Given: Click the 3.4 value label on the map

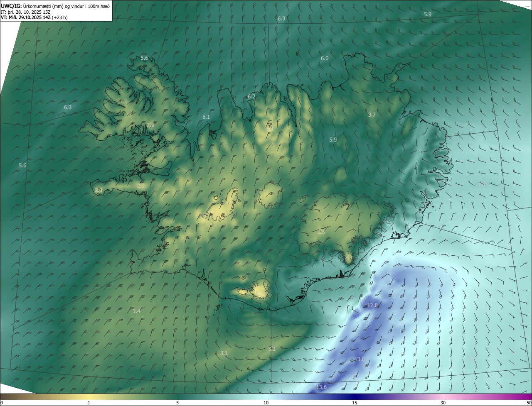Looking at the screenshot, I should tap(136, 311).
